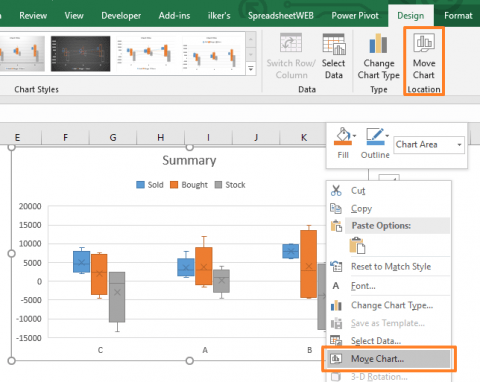480x382 pixels.
Task: Switch to the Format ribbon tab
Action: coord(458,16)
